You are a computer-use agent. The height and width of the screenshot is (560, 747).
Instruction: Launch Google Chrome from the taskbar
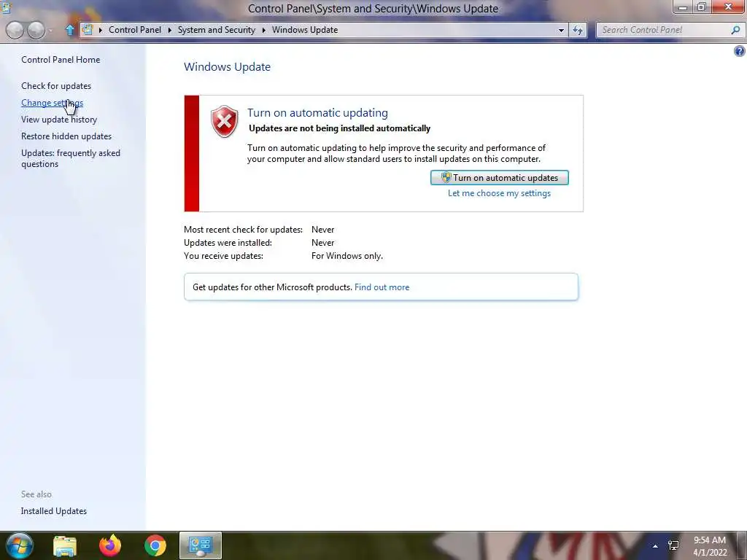click(x=155, y=545)
